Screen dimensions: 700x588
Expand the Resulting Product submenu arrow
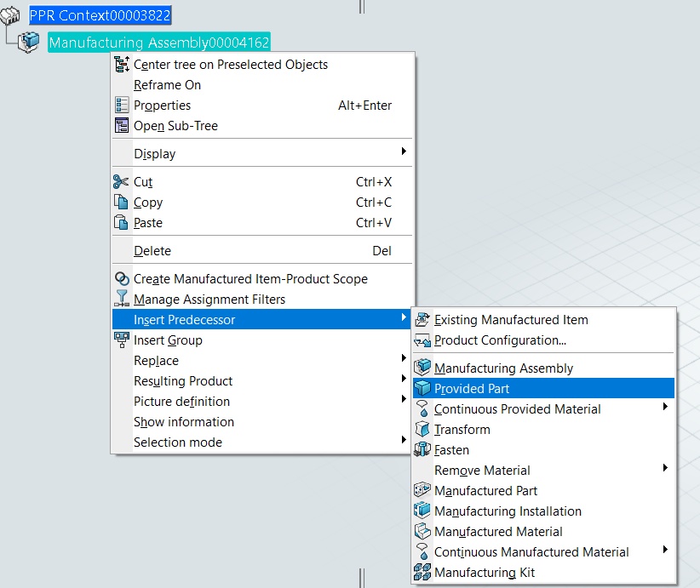click(404, 379)
